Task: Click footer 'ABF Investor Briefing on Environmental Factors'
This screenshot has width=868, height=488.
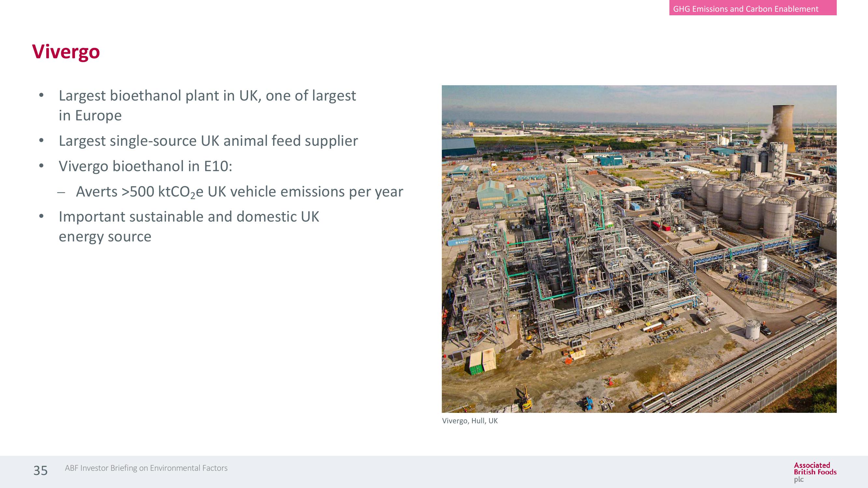Action: pyautogui.click(x=146, y=468)
